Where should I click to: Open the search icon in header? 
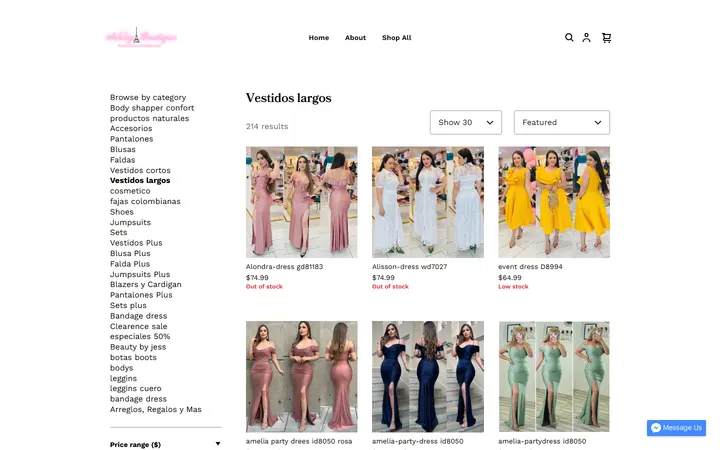coord(569,38)
